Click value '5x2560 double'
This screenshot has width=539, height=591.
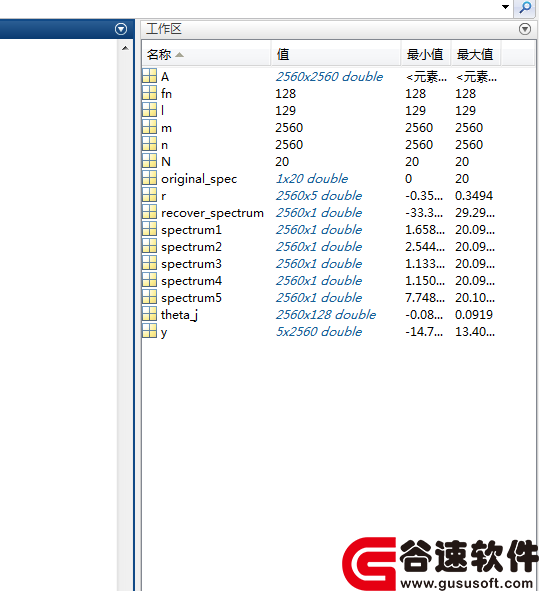click(319, 332)
